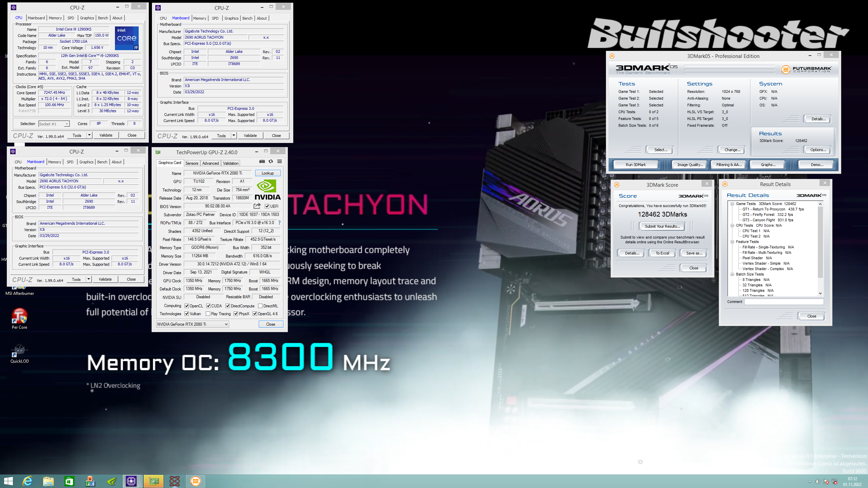Click the Lookup button in GPU-Z
Image resolution: width=868 pixels, height=488 pixels.
coord(268,173)
